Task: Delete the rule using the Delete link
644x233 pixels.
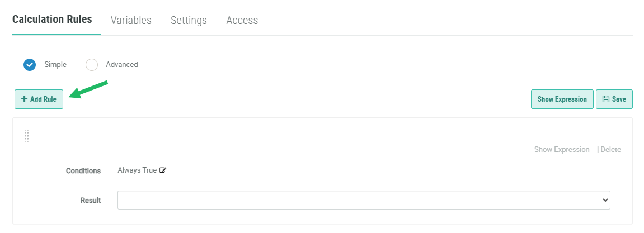Action: (610, 150)
